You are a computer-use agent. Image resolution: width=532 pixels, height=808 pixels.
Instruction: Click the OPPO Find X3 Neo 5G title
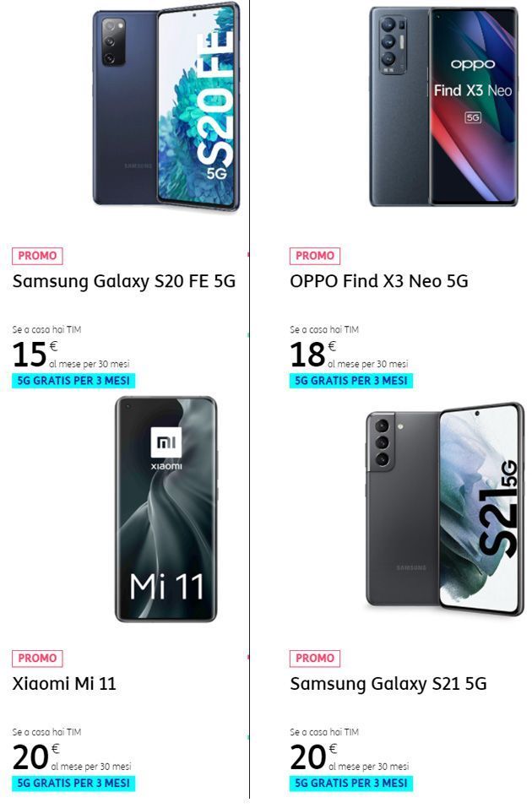379,281
